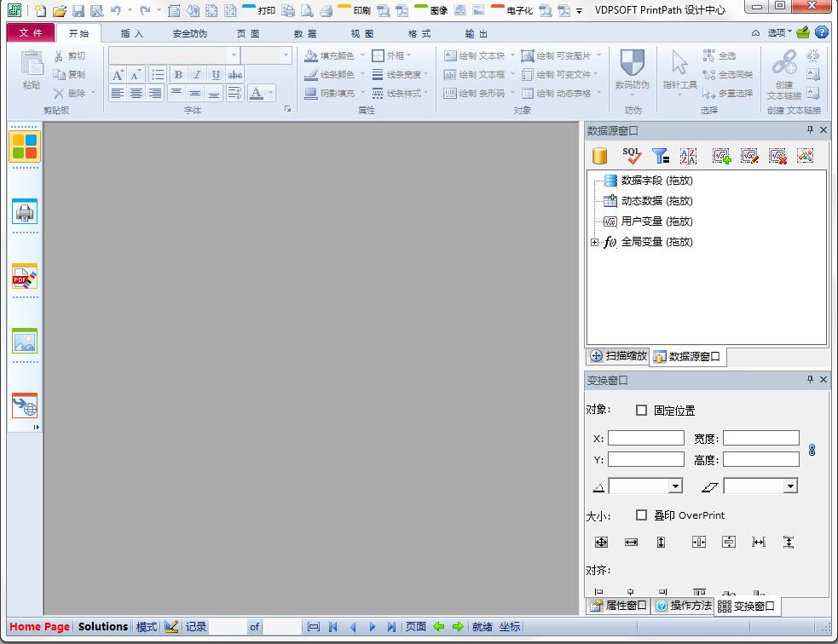The width and height of the screenshot is (838, 644).
Task: Pin the 数据源窗口 panel
Action: coord(810,130)
